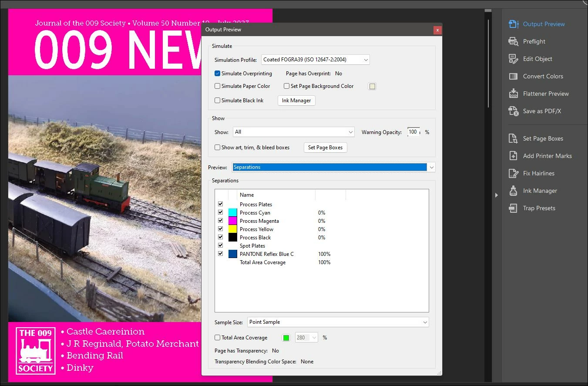Viewport: 588px width, 386px height.
Task: Enable Simulate Paper Color
Action: point(217,86)
